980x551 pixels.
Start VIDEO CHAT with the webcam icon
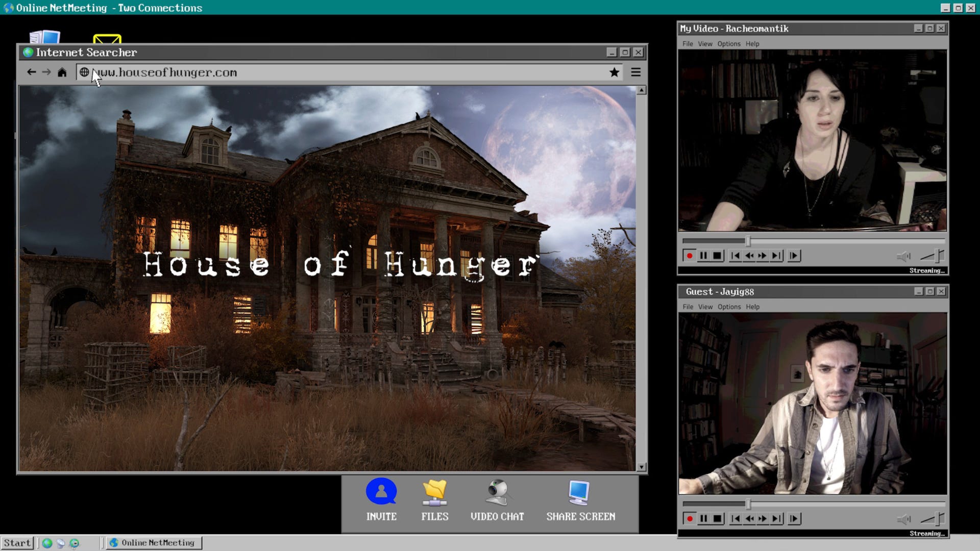pyautogui.click(x=497, y=492)
